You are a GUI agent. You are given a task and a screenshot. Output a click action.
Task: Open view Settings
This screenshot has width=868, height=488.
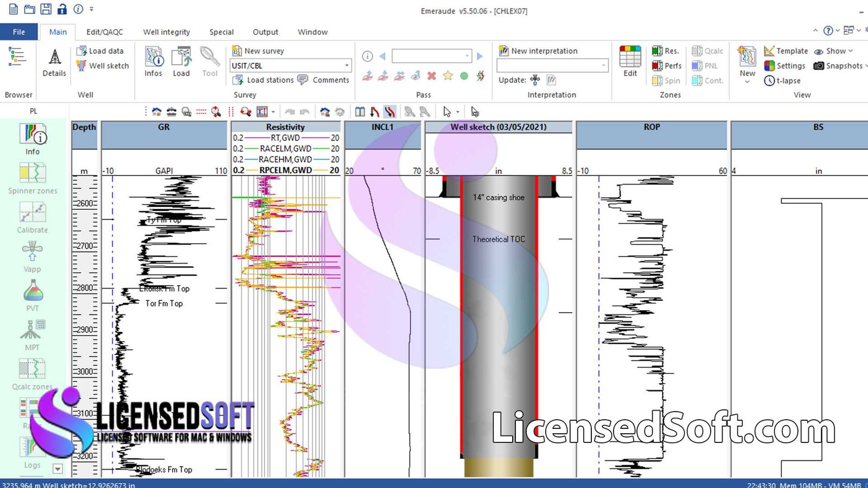[784, 66]
